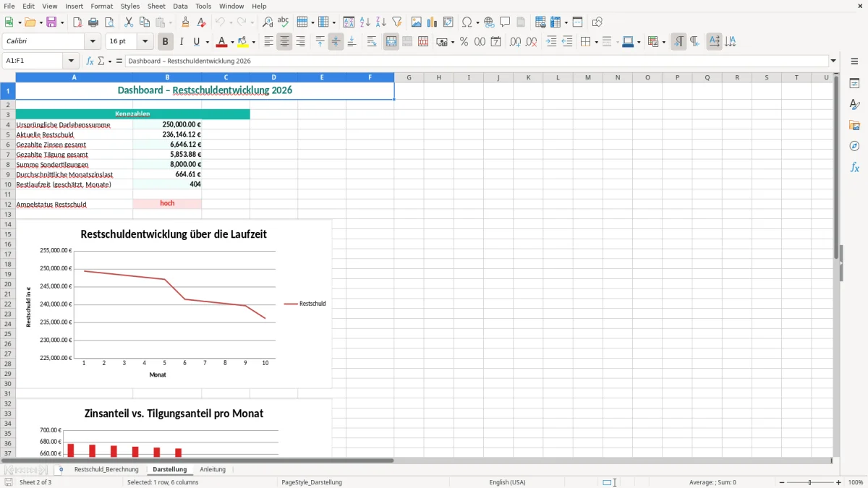Insert a hyperlink

490,22
